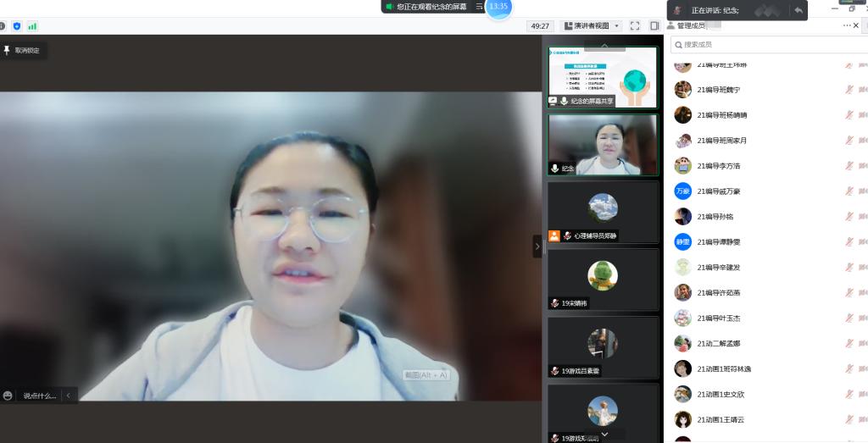
Task: Collapse the video thumbnail strip arrow
Action: [x=537, y=246]
